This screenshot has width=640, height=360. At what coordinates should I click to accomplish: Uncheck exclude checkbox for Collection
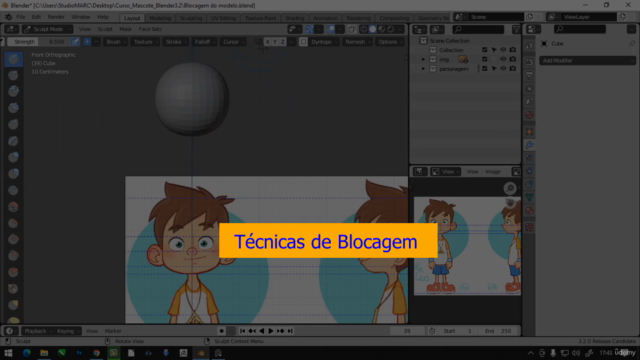(484, 50)
